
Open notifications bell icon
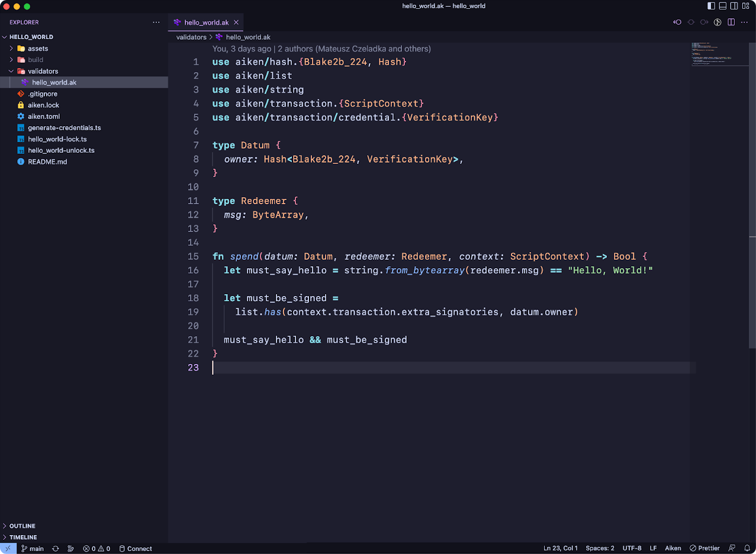point(746,549)
